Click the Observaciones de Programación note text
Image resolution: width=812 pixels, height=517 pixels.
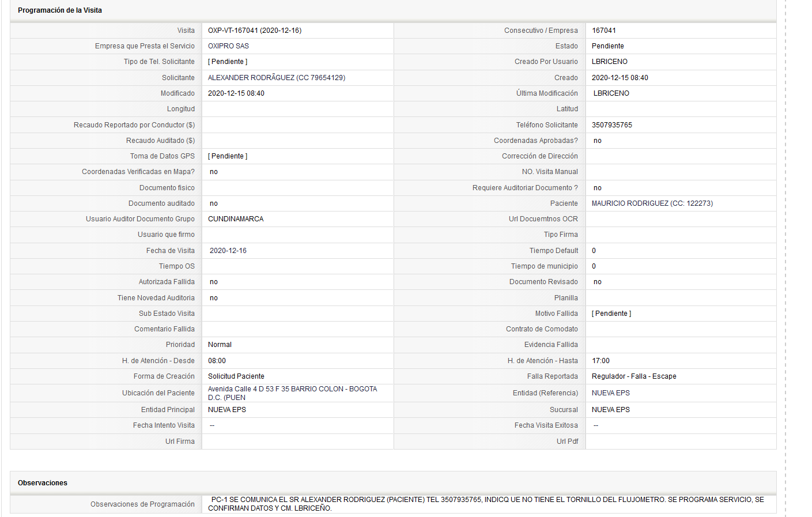tap(486, 504)
